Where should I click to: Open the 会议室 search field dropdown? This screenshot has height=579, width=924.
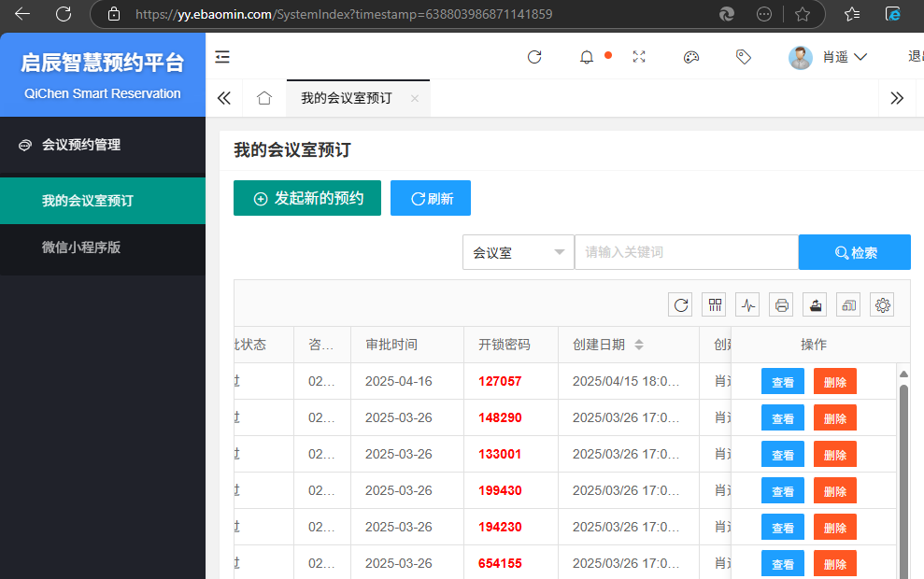[519, 252]
